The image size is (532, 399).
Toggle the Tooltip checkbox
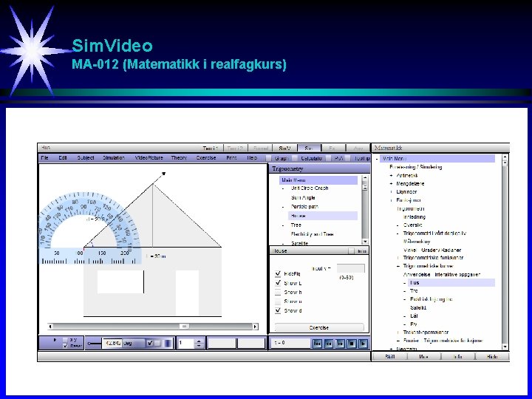coord(348,158)
